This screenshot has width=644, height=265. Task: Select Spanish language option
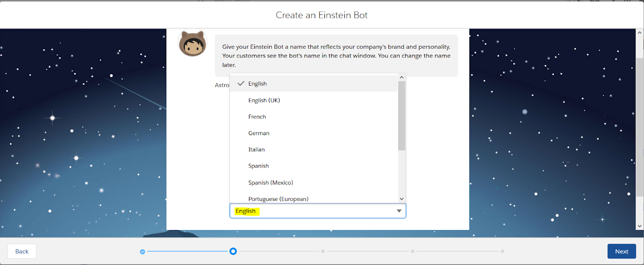(x=314, y=166)
